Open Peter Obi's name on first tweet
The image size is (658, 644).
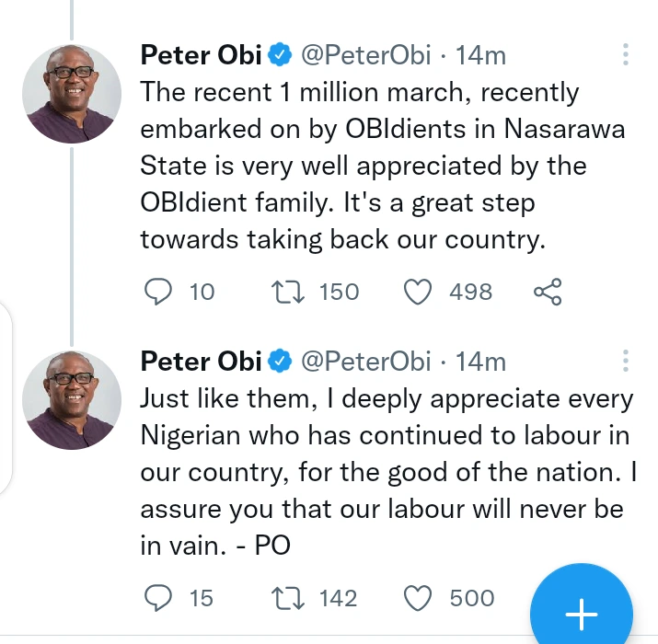pyautogui.click(x=201, y=55)
